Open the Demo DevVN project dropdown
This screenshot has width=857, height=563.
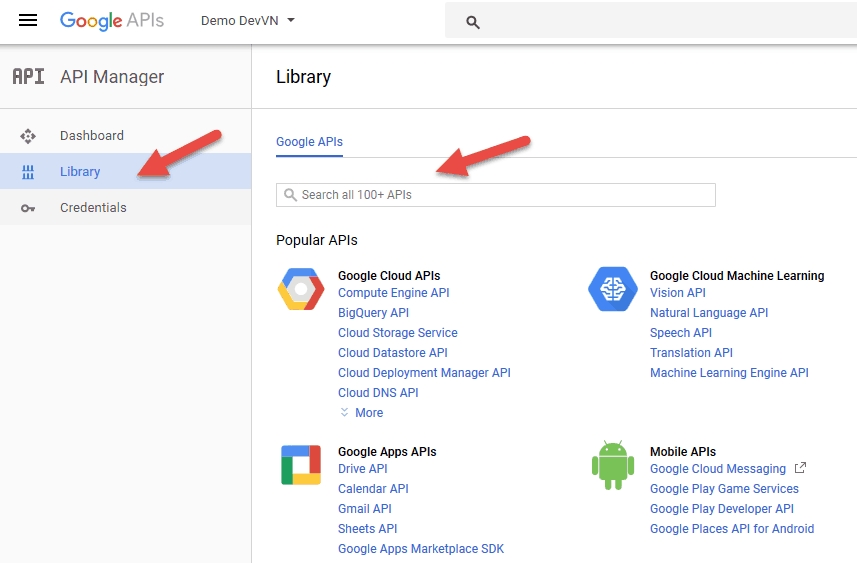click(x=248, y=21)
